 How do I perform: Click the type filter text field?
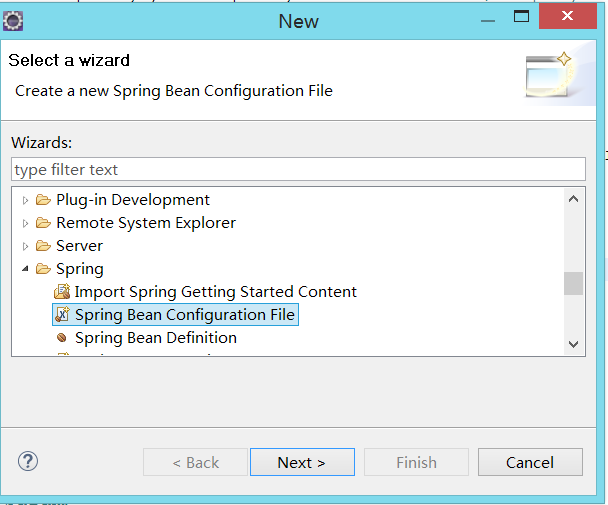point(297,170)
